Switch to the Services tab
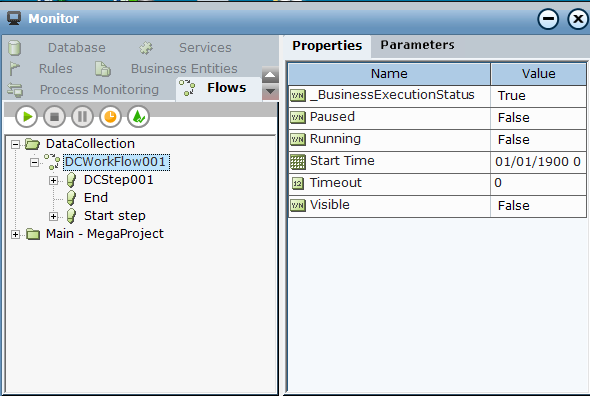Image resolution: width=590 pixels, height=396 pixels. pyautogui.click(x=205, y=48)
